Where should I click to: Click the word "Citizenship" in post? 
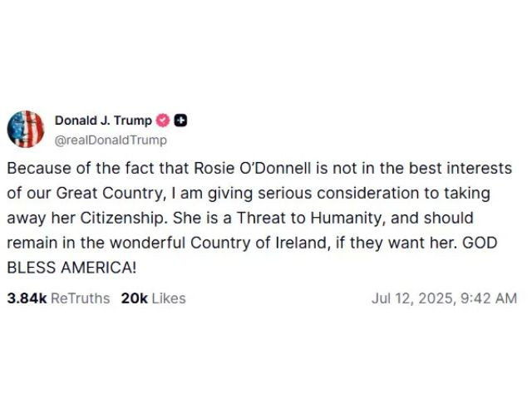point(122,218)
